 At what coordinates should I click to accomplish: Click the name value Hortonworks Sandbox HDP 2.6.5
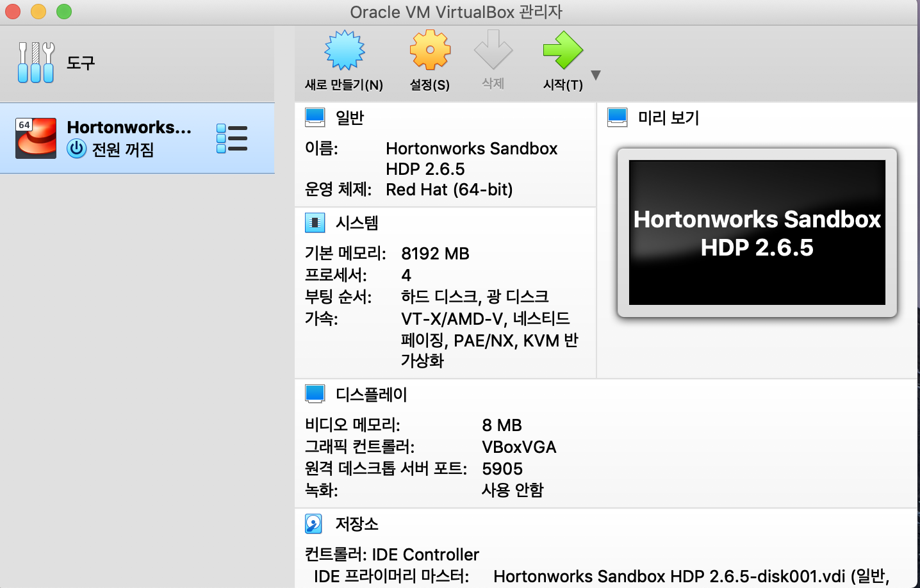tap(472, 158)
